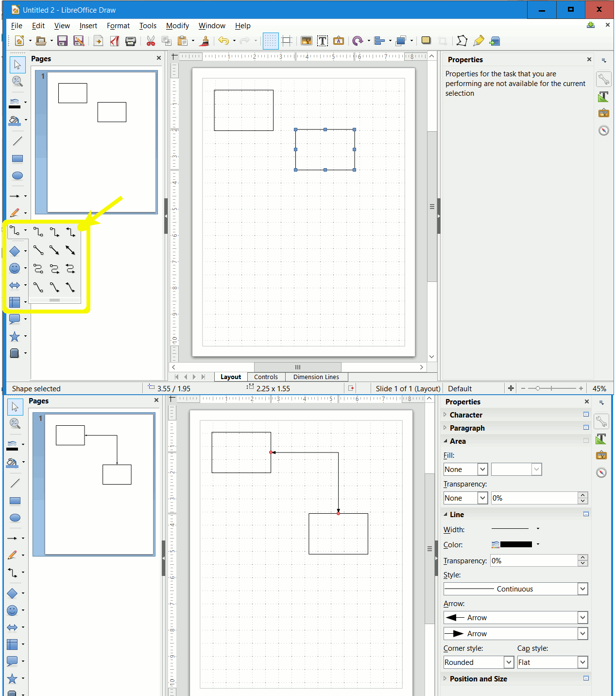The image size is (616, 696).
Task: Select the Ellipse tool
Action: (17, 175)
